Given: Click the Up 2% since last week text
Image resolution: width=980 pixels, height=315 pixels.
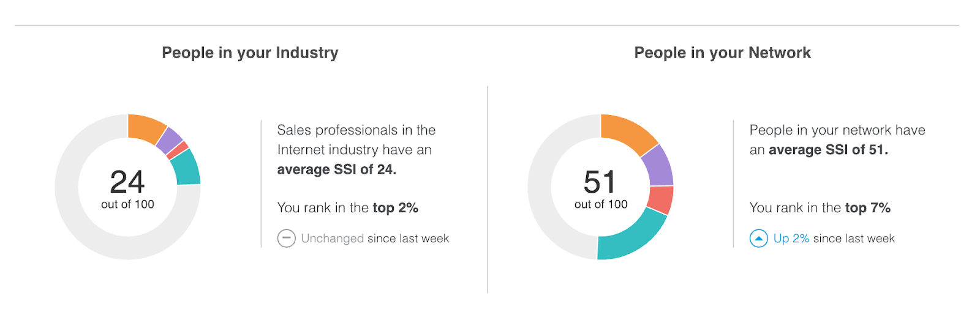Looking at the screenshot, I should coord(834,239).
